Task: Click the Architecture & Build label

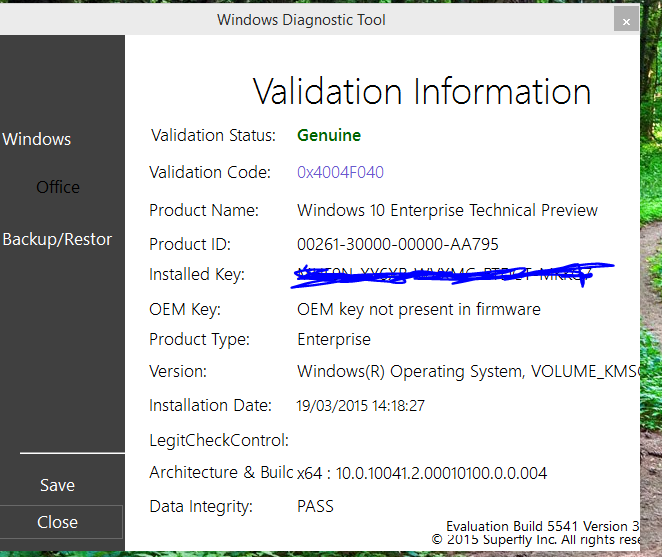Action: point(221,473)
